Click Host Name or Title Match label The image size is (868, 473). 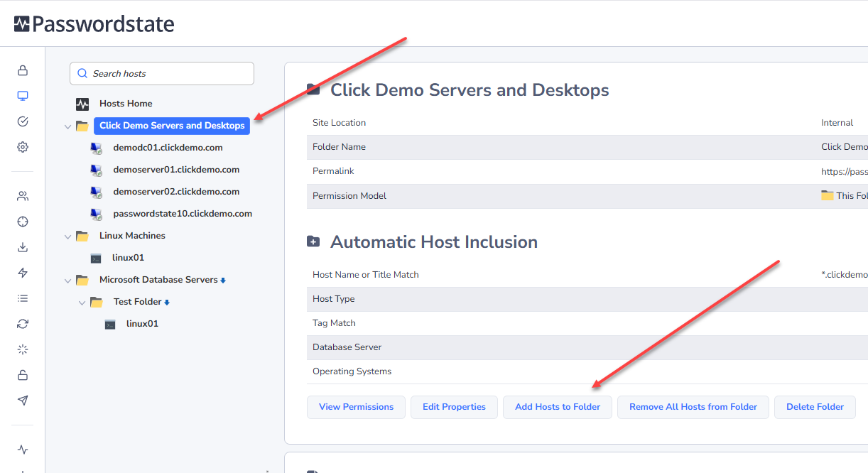[366, 275]
